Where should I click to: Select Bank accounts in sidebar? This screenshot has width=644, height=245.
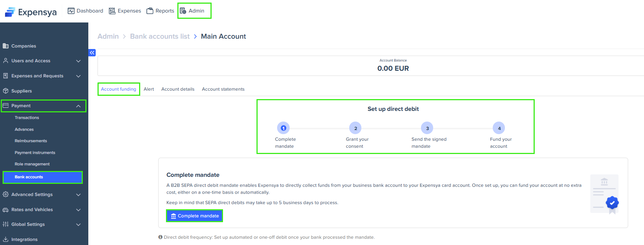pos(43,177)
